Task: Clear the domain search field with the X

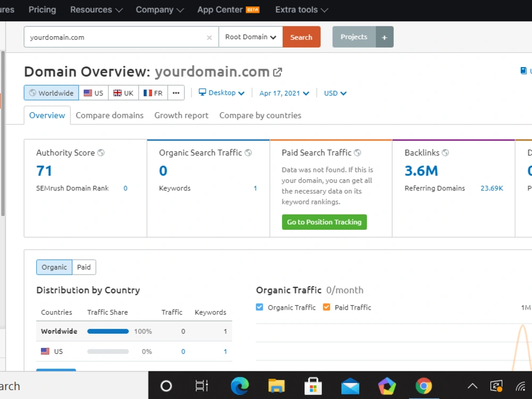Action: click(x=209, y=38)
